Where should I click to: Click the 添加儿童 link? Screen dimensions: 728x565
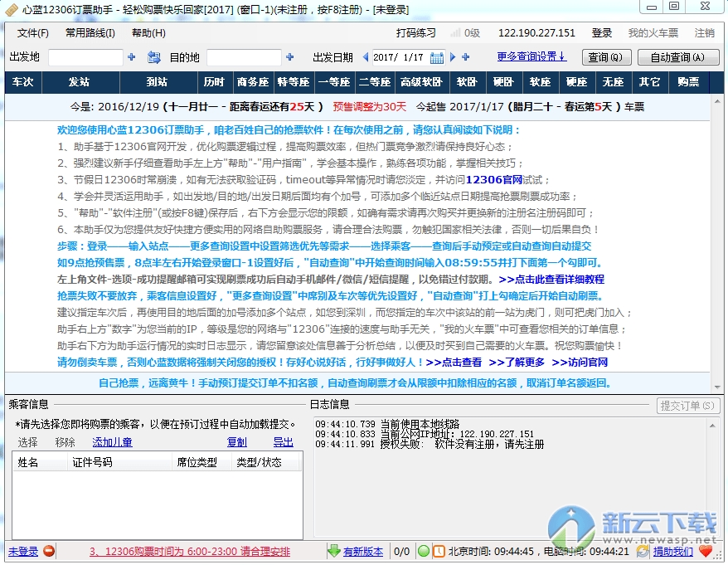pyautogui.click(x=113, y=442)
